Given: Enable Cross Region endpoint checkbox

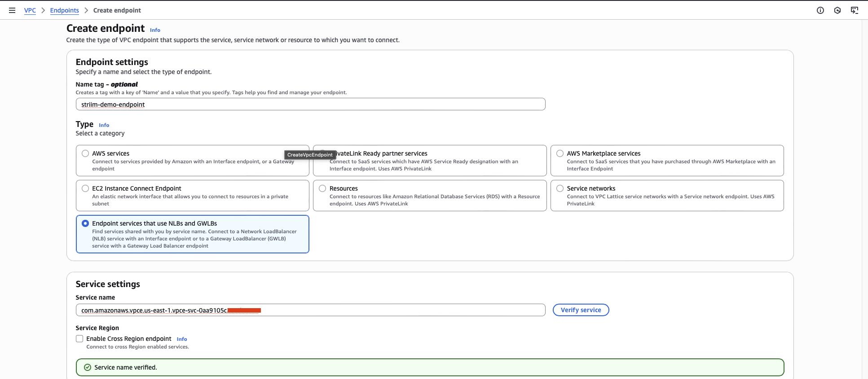Looking at the screenshot, I should (x=79, y=339).
